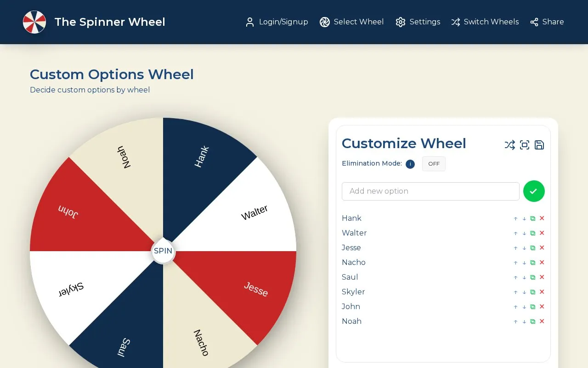The width and height of the screenshot is (588, 368).
Task: Click Nacho text in options list
Action: (354, 262)
